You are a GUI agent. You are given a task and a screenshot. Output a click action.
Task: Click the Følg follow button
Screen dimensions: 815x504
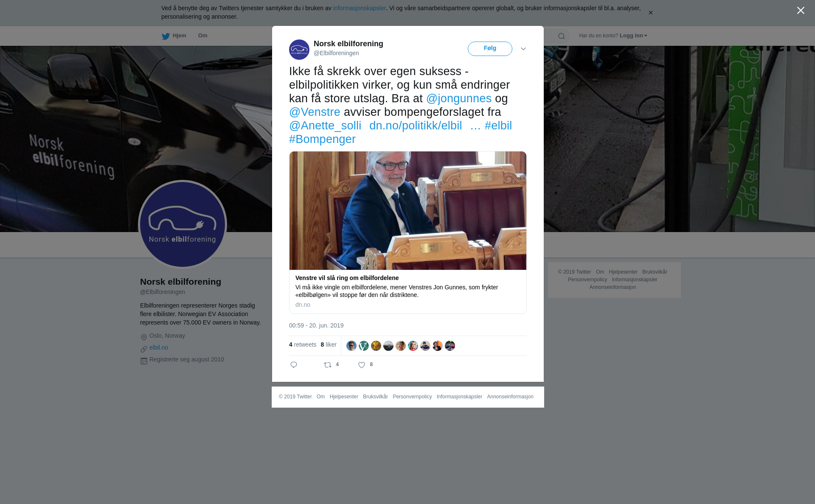(x=490, y=49)
